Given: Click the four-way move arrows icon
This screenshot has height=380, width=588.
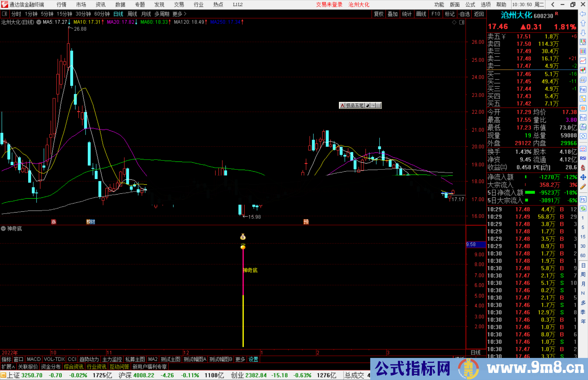Looking at the screenshot, I should tap(583, 177).
